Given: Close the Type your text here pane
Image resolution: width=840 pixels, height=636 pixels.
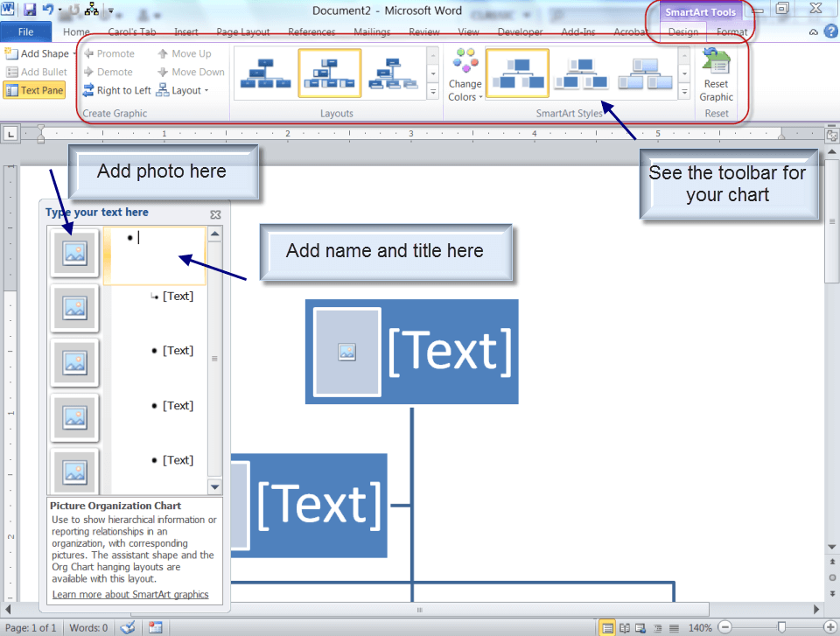Looking at the screenshot, I should click(x=215, y=213).
